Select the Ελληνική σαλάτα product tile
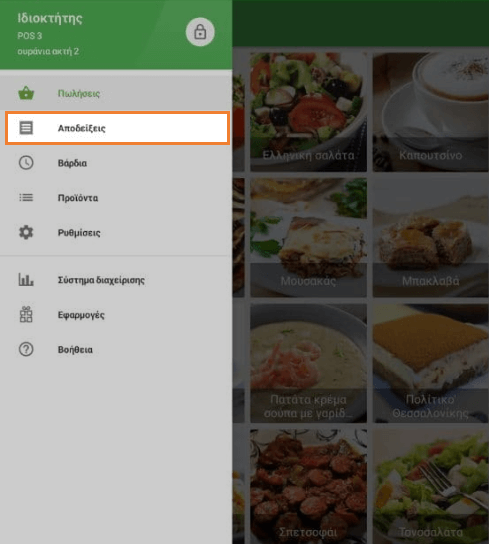 (x=308, y=112)
